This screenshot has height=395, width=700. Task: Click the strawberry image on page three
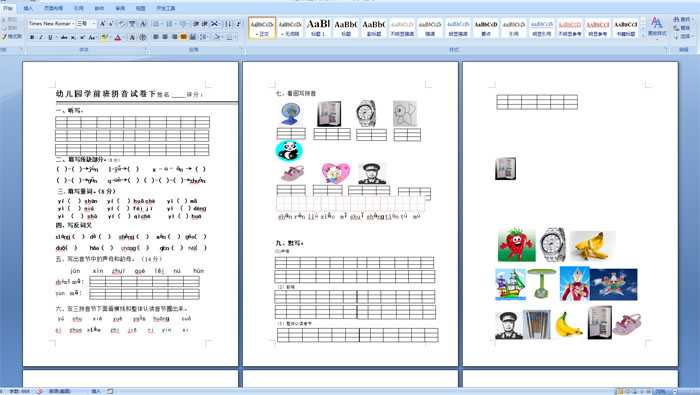pyautogui.click(x=517, y=245)
